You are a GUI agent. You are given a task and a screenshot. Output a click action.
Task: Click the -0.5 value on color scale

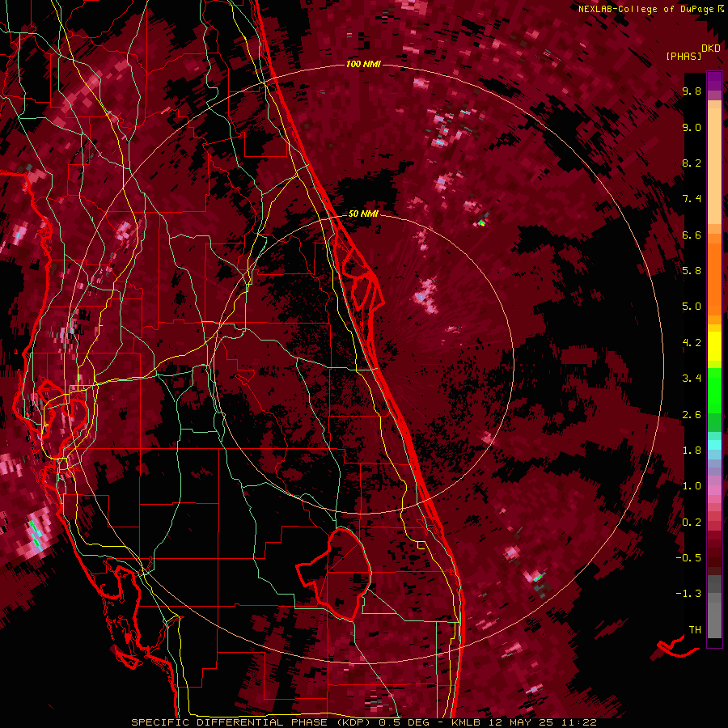pos(688,558)
